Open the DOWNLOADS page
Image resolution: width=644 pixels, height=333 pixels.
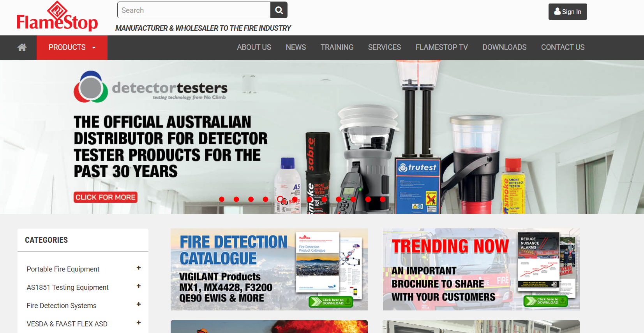pos(505,47)
